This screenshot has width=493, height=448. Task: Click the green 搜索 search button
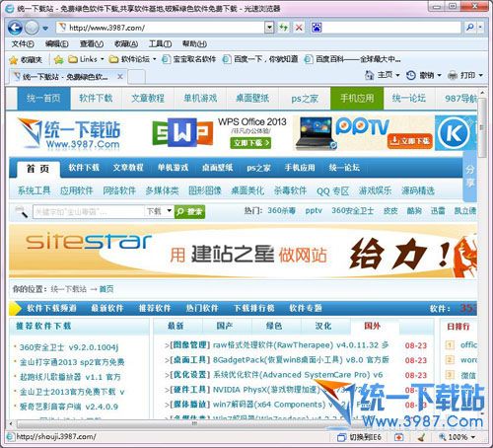(x=189, y=211)
